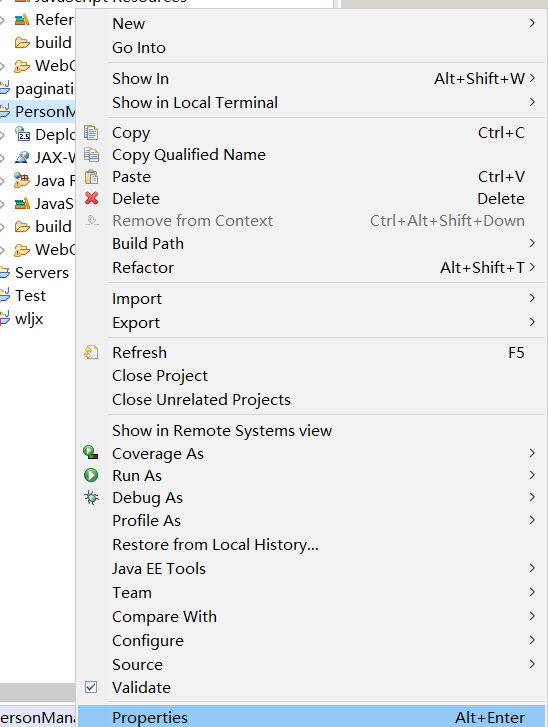Click the Paste clipboard icon
The image size is (548, 727).
91,177
